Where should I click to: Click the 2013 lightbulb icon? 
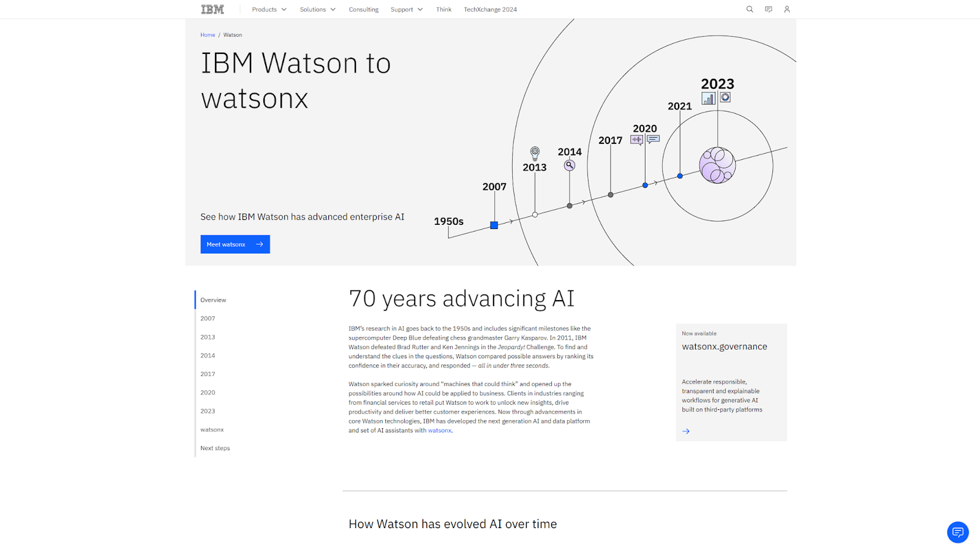pyautogui.click(x=535, y=153)
